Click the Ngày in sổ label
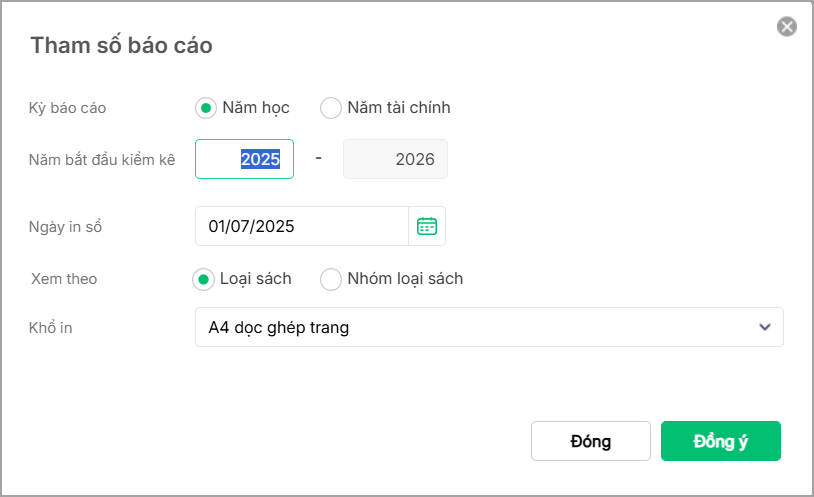814x497 pixels. (x=66, y=227)
